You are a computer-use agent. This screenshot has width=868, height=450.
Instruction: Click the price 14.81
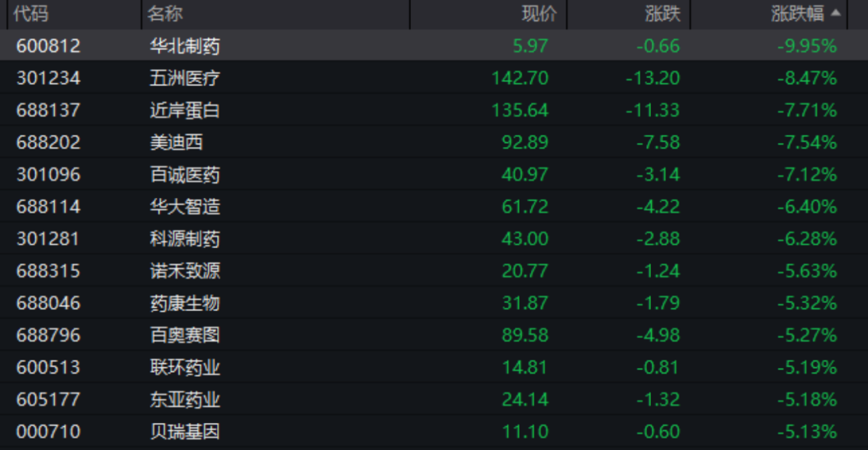coord(524,366)
